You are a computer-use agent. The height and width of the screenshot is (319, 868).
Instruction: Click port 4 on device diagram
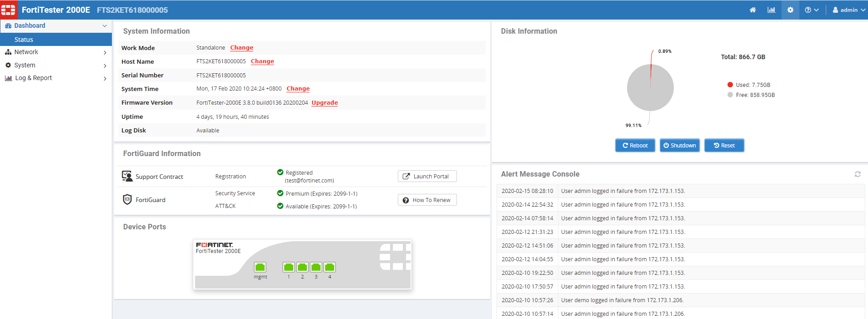pos(330,267)
